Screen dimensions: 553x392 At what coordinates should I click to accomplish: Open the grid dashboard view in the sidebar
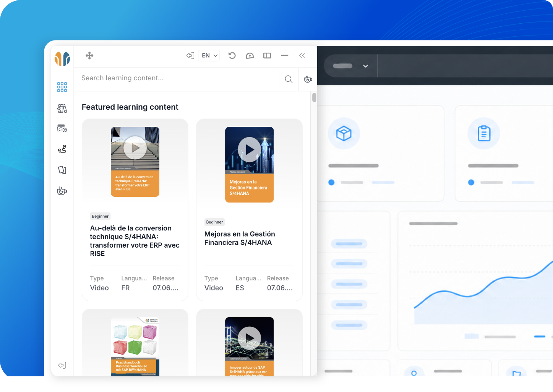tap(62, 87)
